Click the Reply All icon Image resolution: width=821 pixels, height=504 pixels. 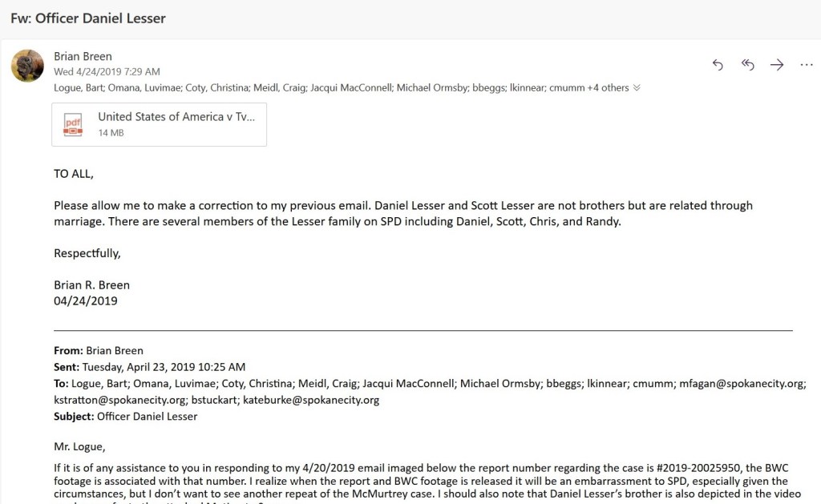coord(747,66)
